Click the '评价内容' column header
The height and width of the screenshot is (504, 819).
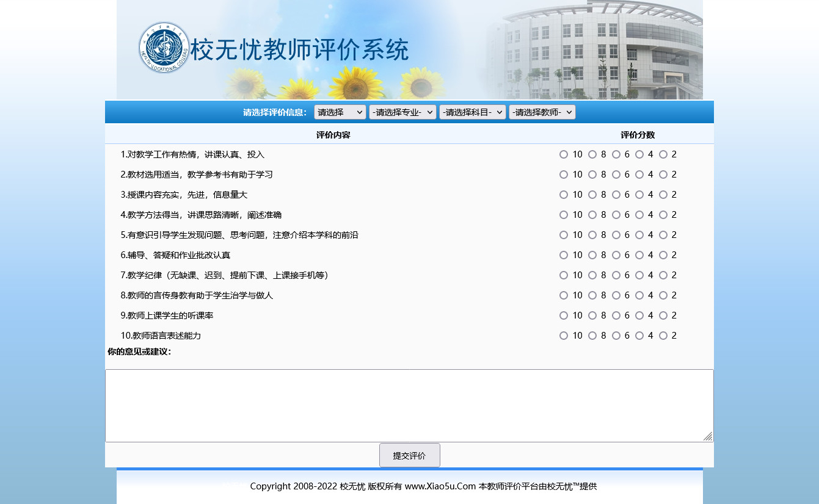point(333,135)
